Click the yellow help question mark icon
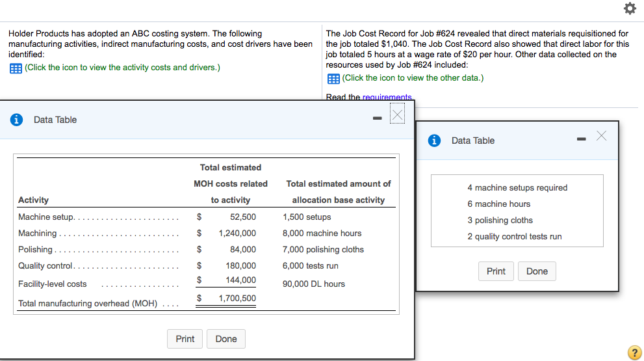Viewport: 644px width, 361px height. pos(634,353)
